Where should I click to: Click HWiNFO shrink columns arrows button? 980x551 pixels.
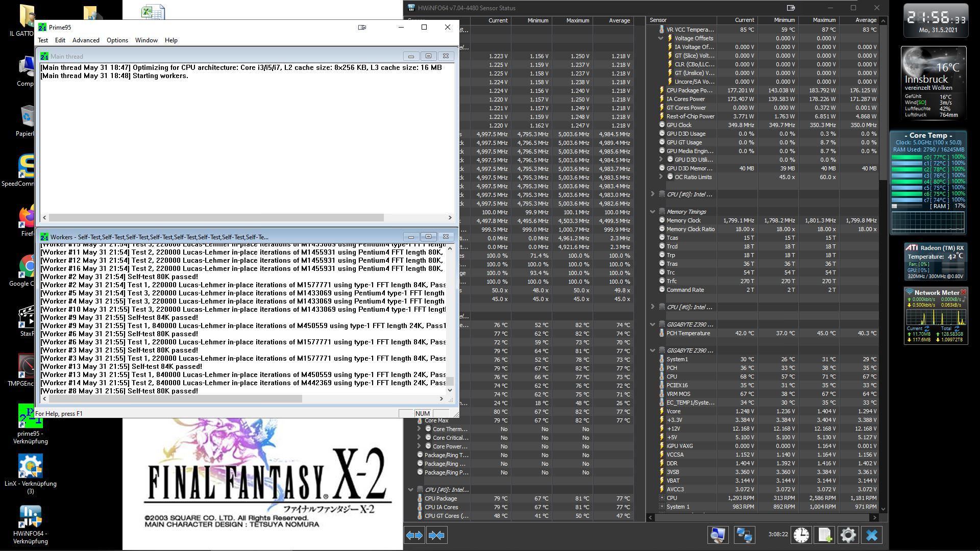click(436, 535)
